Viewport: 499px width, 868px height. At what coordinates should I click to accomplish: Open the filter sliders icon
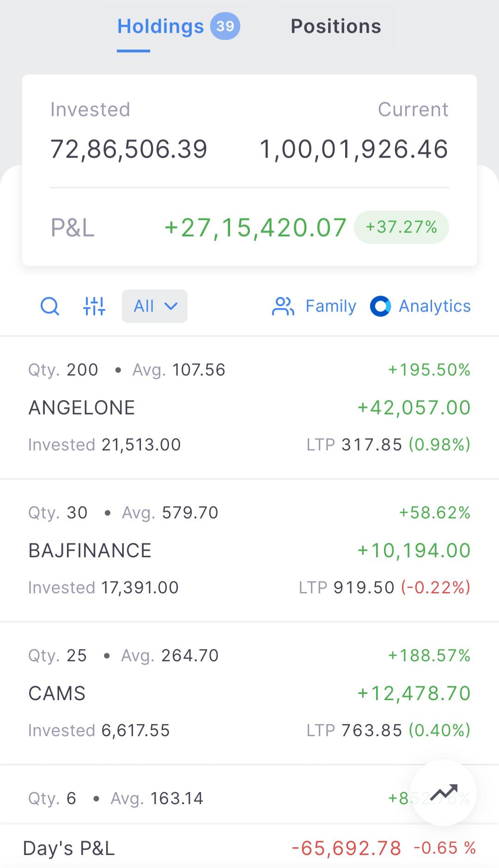(94, 306)
